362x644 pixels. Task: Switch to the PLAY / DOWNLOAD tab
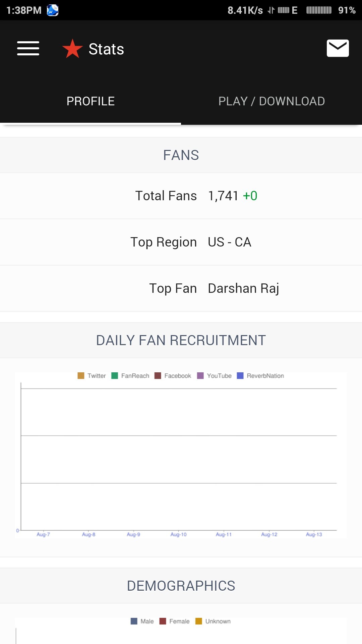tap(271, 101)
